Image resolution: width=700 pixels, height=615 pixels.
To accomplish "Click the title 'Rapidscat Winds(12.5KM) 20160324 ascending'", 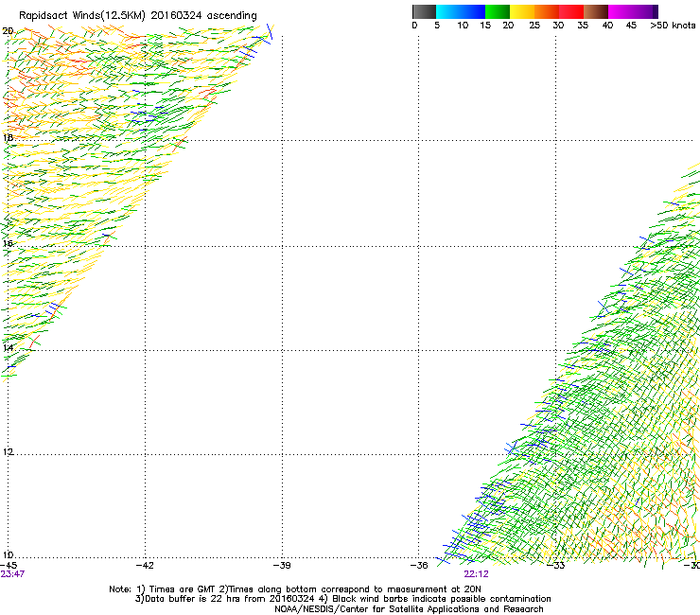I will [138, 16].
